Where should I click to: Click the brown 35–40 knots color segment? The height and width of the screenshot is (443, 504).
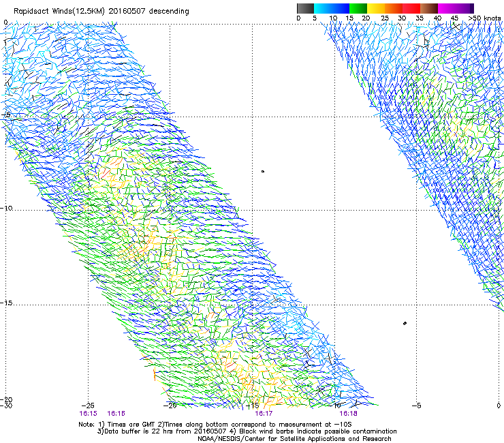point(429,8)
